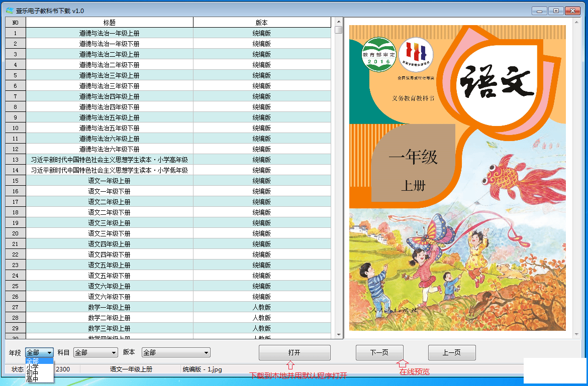Select row 数学三年级上册
Image resolution: width=588 pixels, height=386 pixels.
point(168,328)
